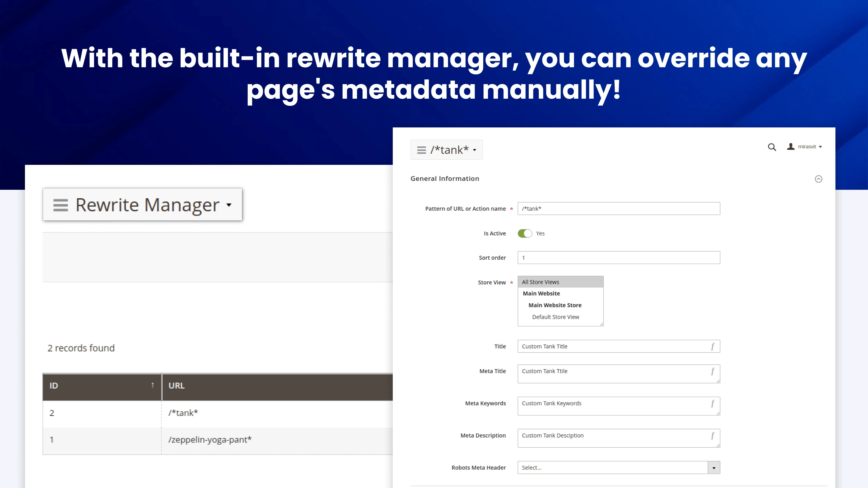The image size is (868, 488).
Task: Click the hamburger icon beside /*tank* heading
Action: point(421,150)
